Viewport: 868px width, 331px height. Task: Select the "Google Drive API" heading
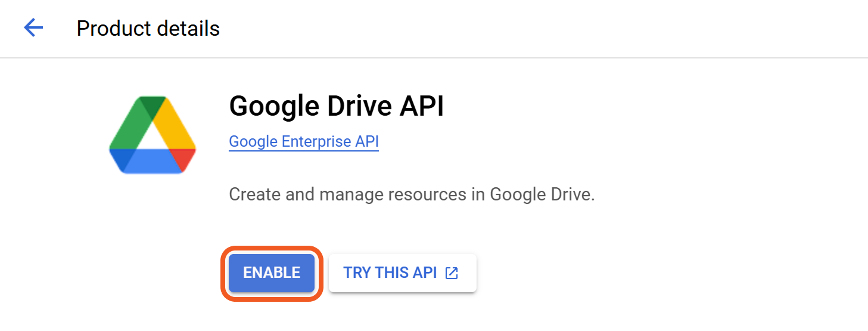click(x=336, y=107)
